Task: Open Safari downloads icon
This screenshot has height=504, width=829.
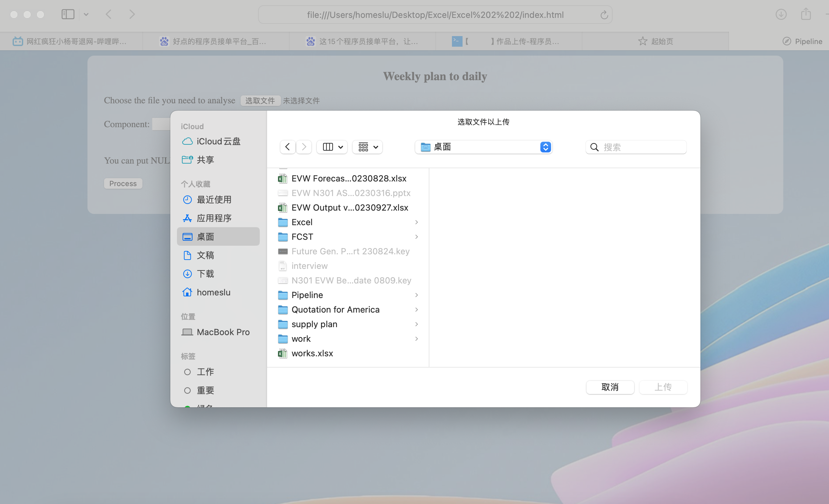Action: click(781, 15)
